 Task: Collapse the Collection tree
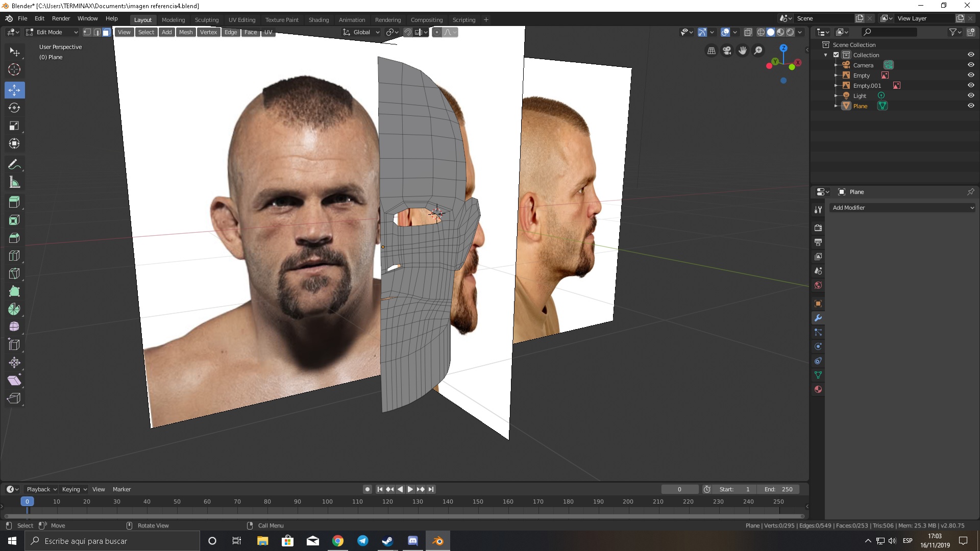[x=826, y=55]
